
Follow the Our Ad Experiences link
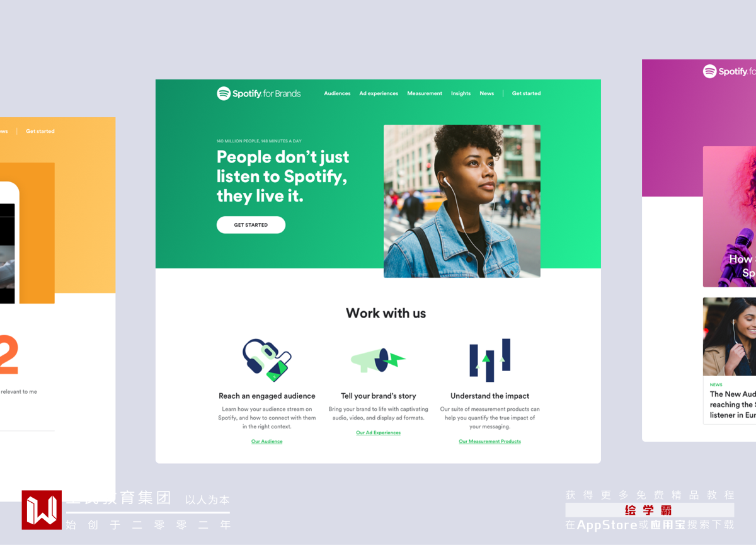(378, 433)
